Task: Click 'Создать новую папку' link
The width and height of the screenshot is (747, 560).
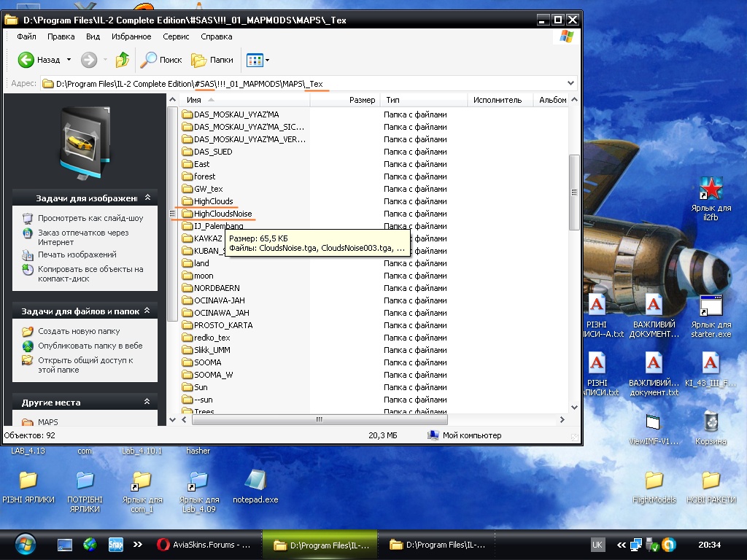Action: (x=79, y=331)
